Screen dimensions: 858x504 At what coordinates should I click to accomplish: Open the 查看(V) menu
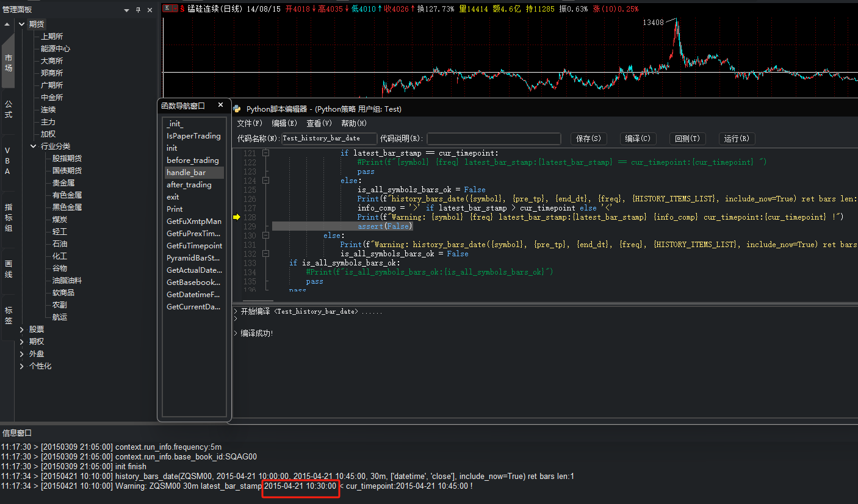(x=319, y=123)
